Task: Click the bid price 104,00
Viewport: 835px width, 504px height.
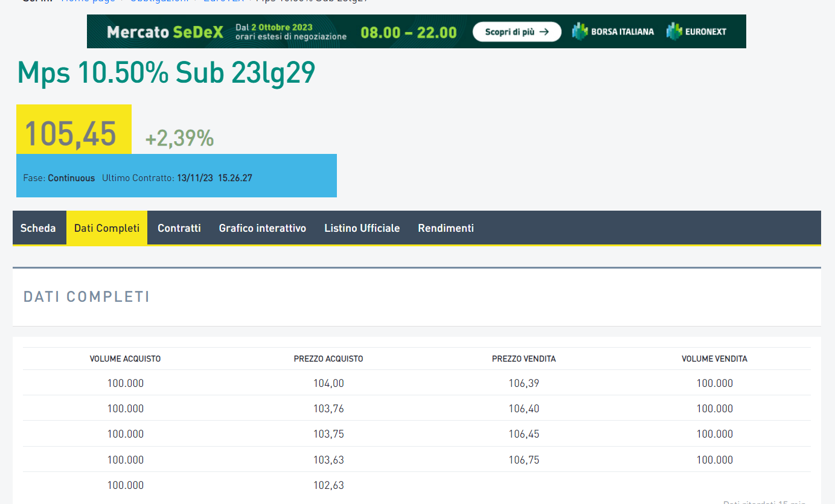Action: click(328, 383)
